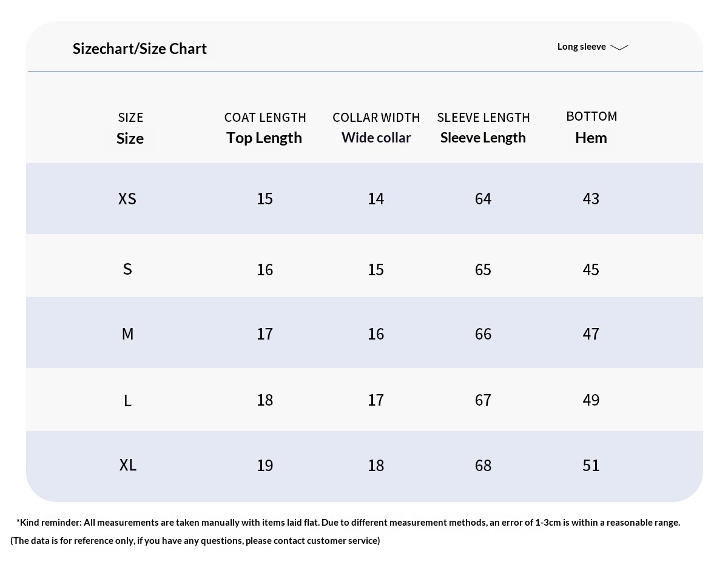Select the SIZE column header

click(130, 128)
